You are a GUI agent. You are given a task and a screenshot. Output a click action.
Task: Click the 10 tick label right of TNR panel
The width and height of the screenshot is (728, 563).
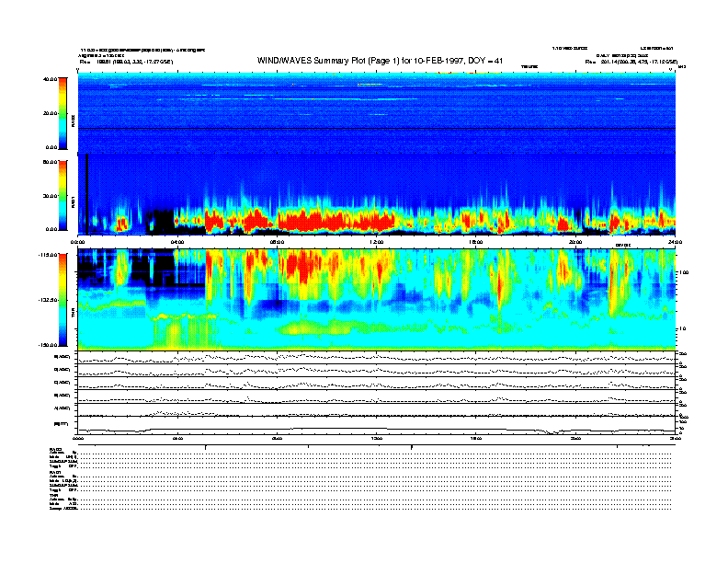pos(682,328)
